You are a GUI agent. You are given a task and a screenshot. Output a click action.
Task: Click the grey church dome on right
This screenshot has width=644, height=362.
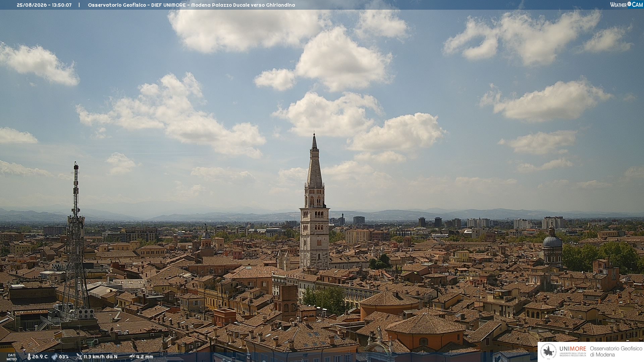point(552,241)
